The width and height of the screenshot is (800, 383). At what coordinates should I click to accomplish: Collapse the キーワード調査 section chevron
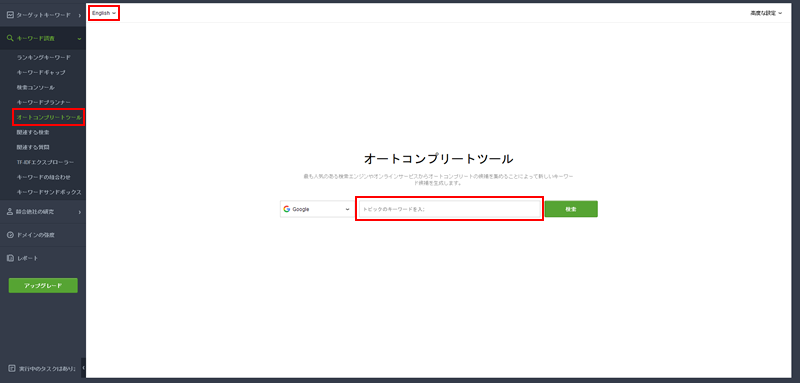tap(80, 39)
